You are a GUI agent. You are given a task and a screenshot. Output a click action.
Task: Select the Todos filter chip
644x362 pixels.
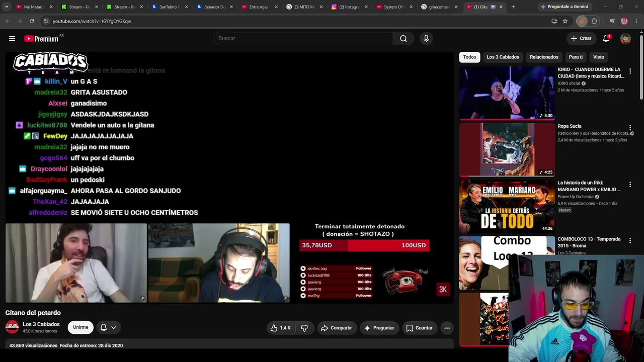pyautogui.click(x=469, y=57)
